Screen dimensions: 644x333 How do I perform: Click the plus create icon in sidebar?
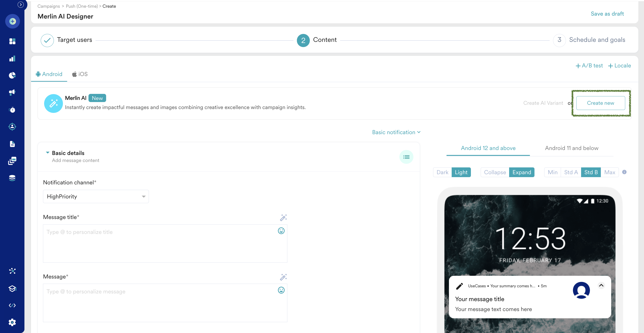[12, 21]
